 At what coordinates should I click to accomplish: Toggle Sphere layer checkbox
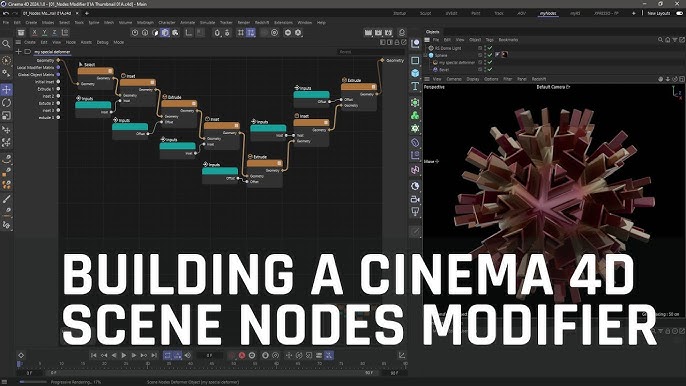tap(480, 55)
